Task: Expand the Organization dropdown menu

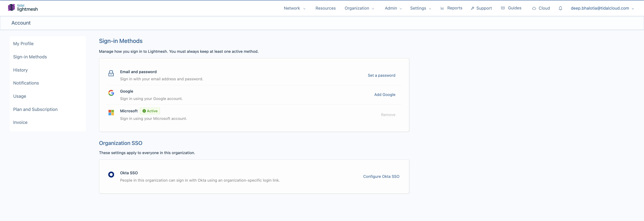Action: 359,8
